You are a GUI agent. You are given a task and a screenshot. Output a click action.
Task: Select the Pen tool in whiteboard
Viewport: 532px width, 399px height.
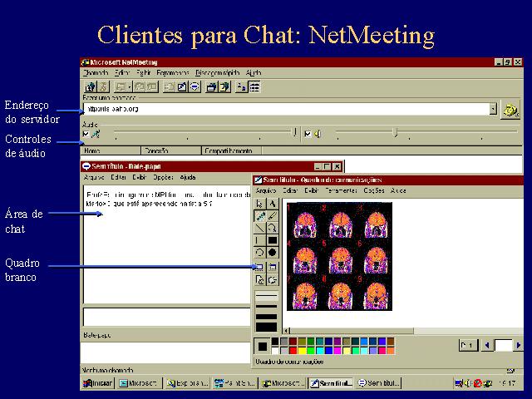[x=272, y=216]
